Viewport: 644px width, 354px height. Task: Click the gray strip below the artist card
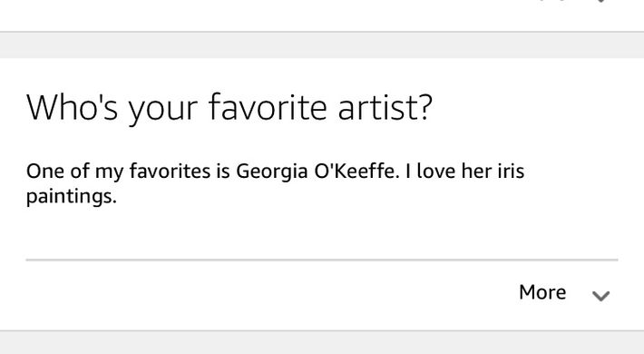(322, 342)
